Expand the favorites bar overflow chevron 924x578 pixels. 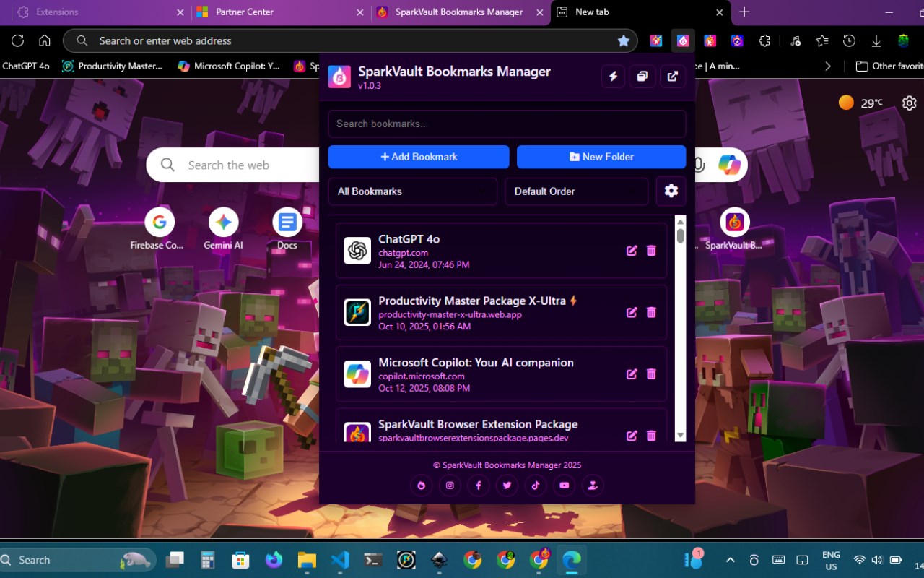(828, 66)
